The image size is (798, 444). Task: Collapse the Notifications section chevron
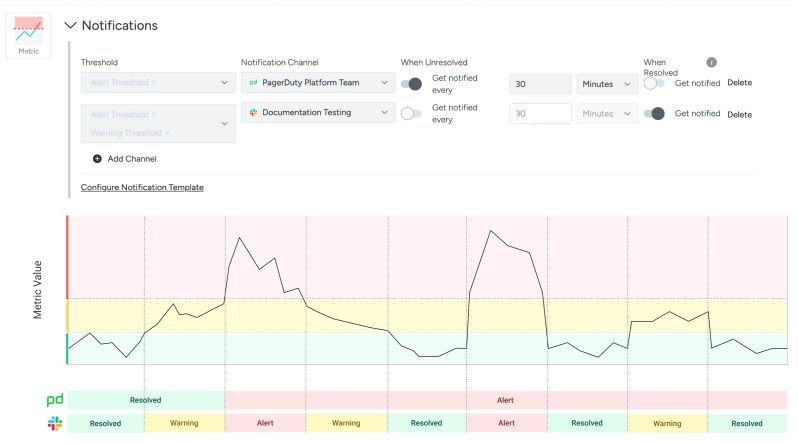tap(70, 25)
